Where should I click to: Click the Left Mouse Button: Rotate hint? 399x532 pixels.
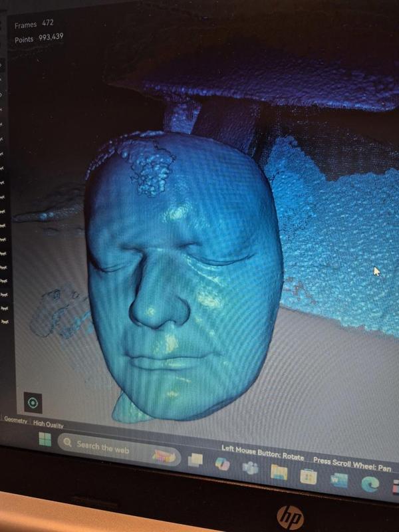coord(263,453)
